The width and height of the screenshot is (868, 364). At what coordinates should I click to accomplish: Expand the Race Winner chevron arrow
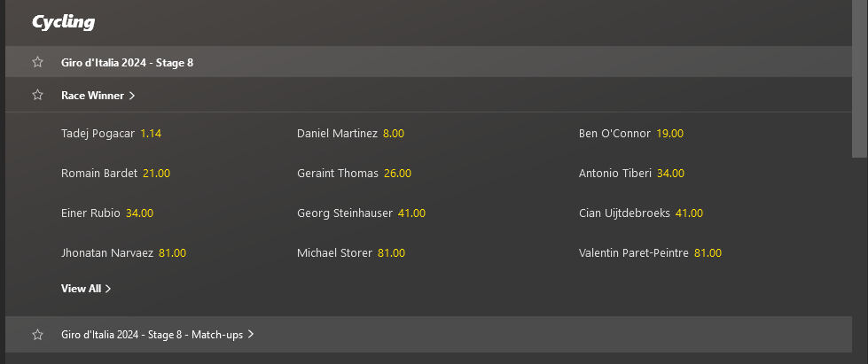click(x=132, y=95)
